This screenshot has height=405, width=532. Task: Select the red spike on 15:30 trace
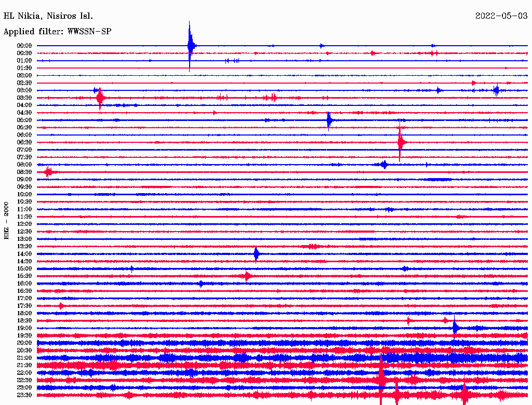pyautogui.click(x=247, y=276)
